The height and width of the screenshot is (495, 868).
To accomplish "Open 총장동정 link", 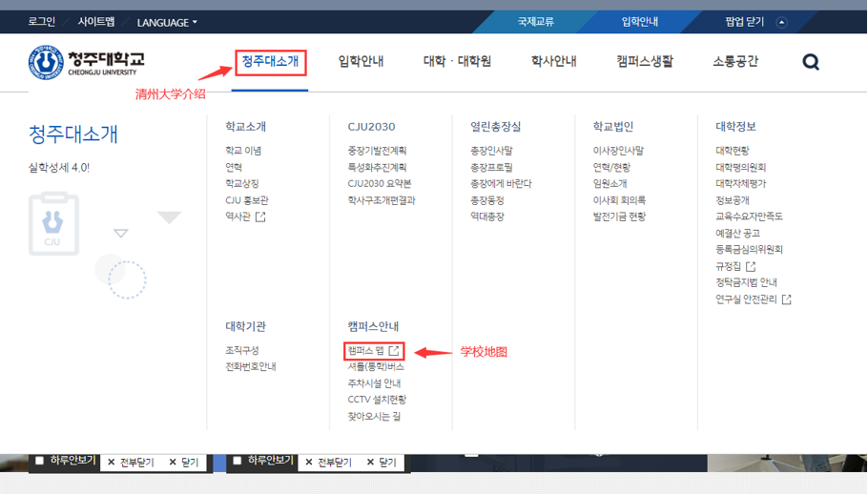I will coord(487,200).
